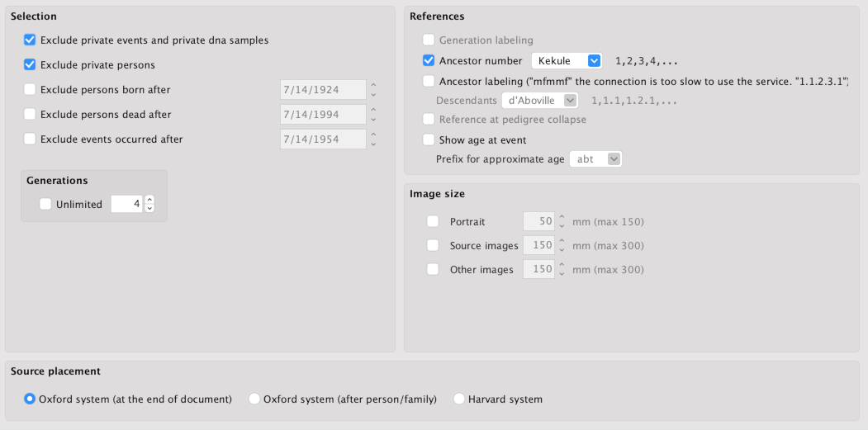Open the d'Aboville descendants dropdown

pyautogui.click(x=540, y=100)
